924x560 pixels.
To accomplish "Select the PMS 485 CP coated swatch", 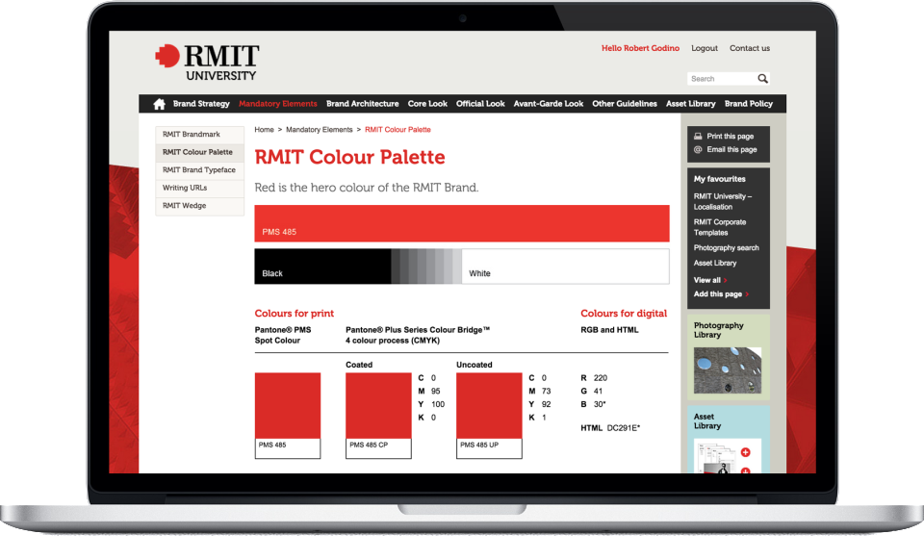I will [377, 404].
